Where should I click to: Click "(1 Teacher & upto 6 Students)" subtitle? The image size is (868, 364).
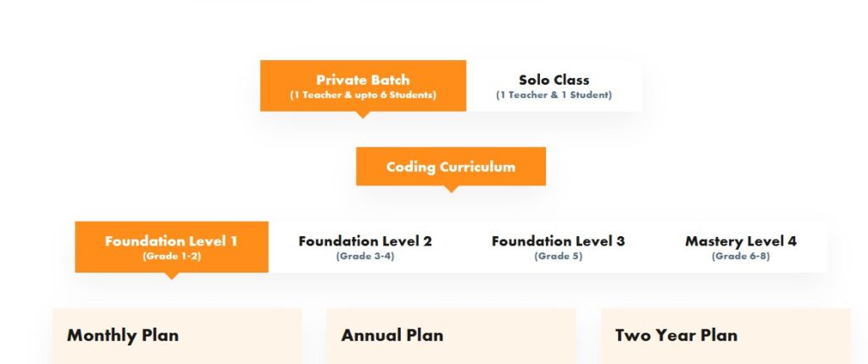click(363, 96)
